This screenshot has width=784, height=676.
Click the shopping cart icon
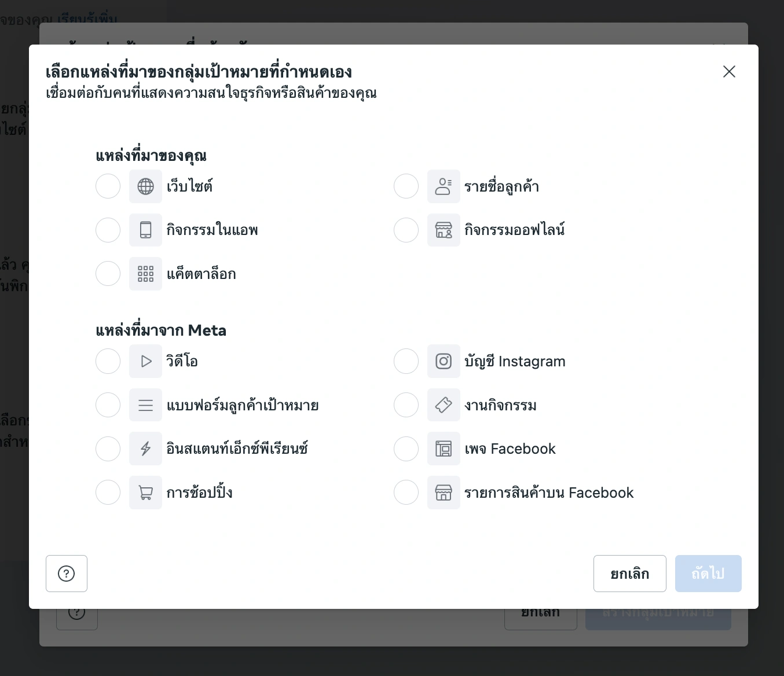pyautogui.click(x=145, y=493)
